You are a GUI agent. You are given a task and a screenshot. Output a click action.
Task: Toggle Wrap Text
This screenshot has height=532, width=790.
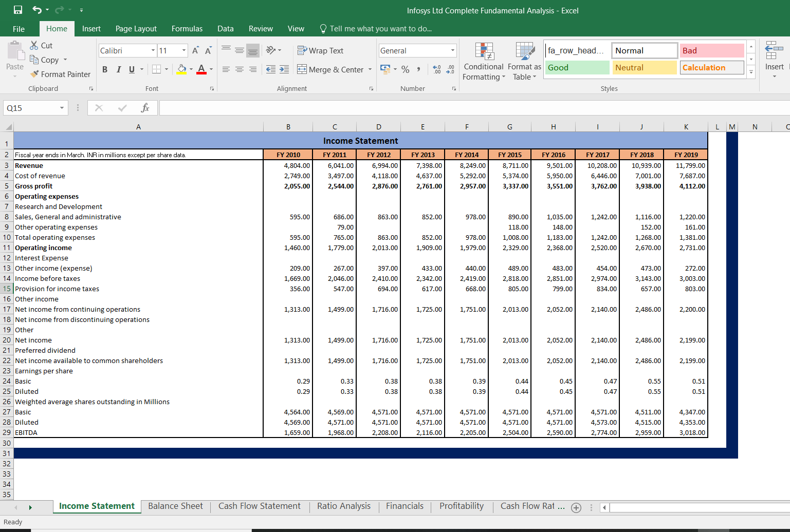pos(320,50)
